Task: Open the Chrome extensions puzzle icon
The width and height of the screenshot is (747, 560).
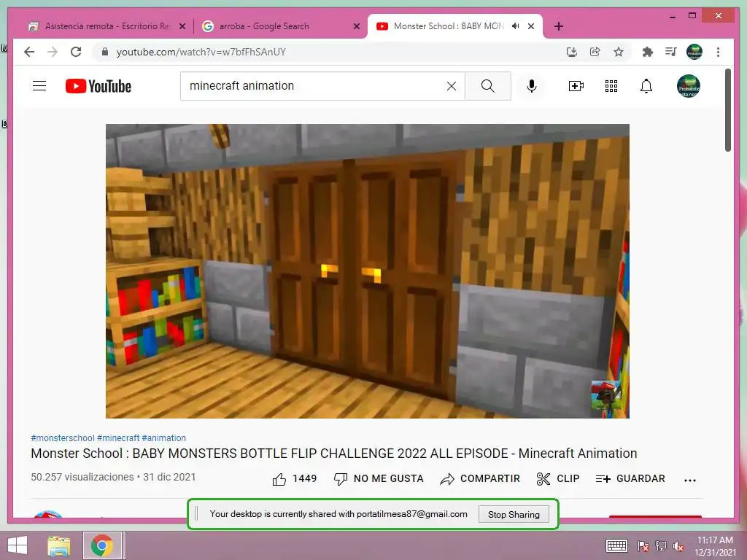Action: [x=647, y=52]
